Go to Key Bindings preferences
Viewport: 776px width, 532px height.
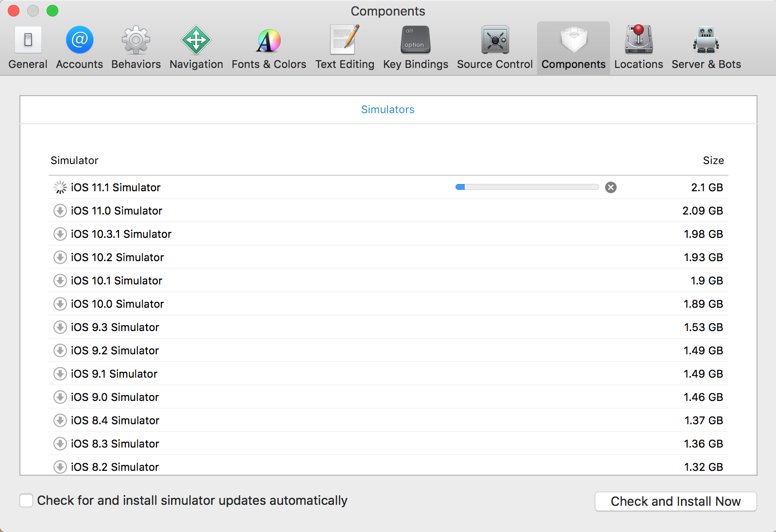pyautogui.click(x=415, y=48)
